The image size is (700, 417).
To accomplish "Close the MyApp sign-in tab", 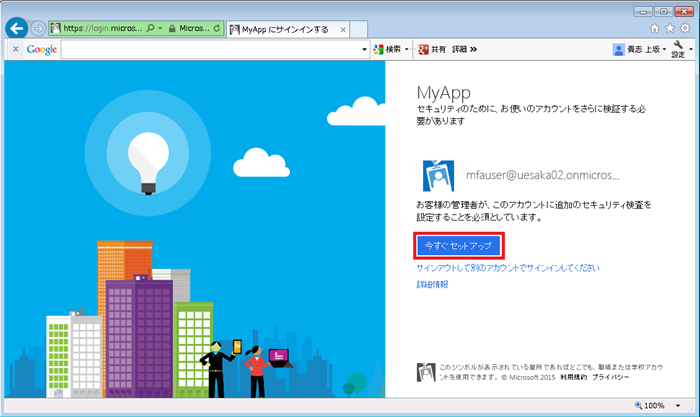I will coord(343,30).
